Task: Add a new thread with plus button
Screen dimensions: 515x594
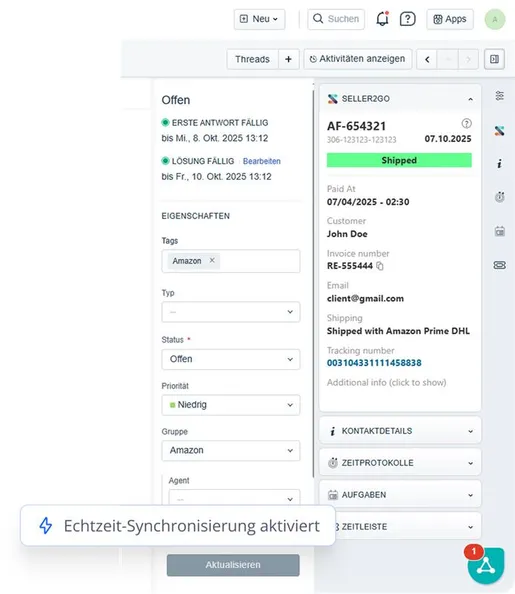Action: (288, 59)
